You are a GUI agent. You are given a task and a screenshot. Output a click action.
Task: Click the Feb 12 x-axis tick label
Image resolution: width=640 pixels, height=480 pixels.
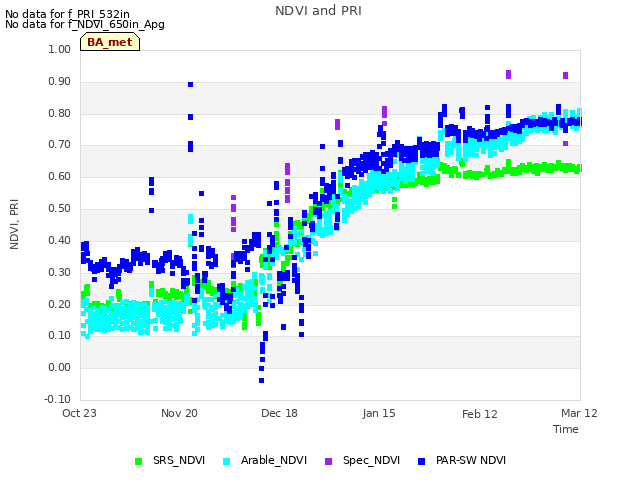pos(480,414)
